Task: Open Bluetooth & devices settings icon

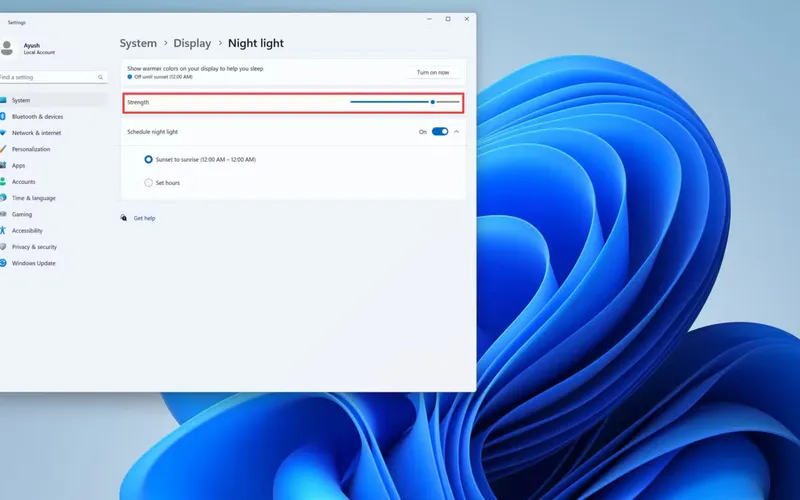Action: [4, 116]
